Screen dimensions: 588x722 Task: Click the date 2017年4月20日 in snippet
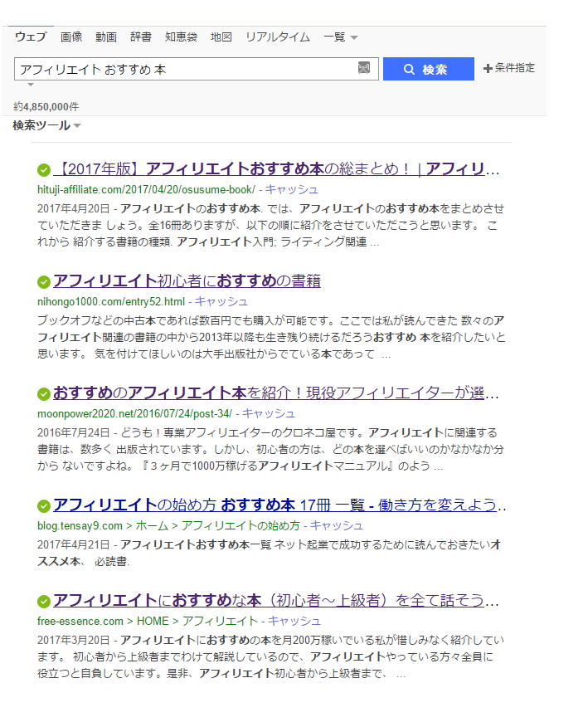pyautogui.click(x=74, y=209)
